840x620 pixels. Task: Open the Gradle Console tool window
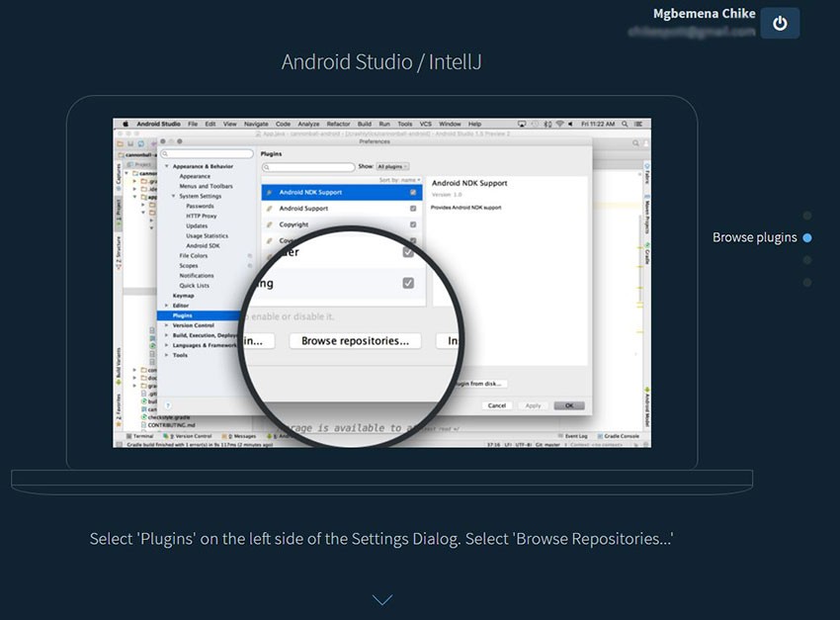click(619, 436)
